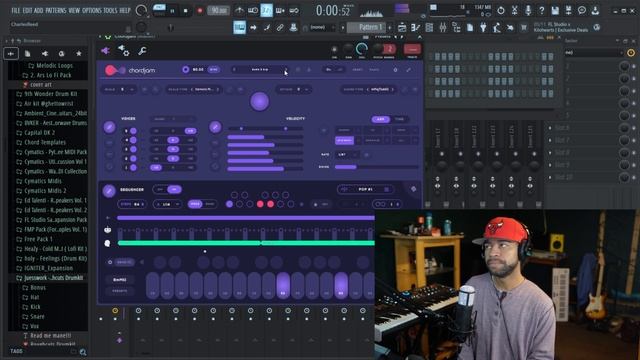Click the sequencer robot icon

[107, 230]
